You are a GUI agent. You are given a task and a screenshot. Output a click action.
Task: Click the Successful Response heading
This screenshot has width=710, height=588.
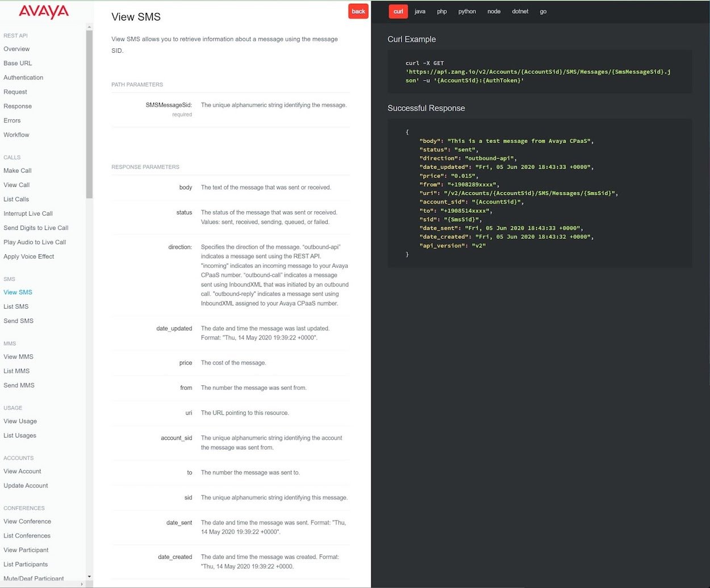pyautogui.click(x=426, y=108)
